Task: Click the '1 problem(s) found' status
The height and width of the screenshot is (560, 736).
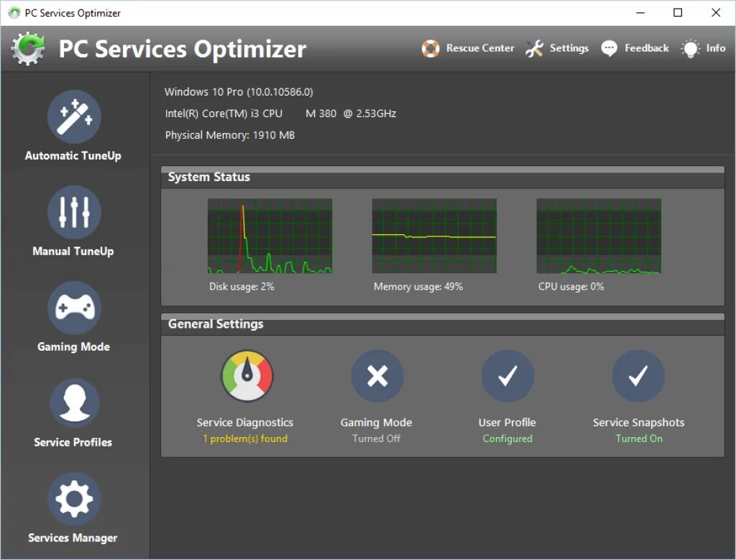Action: (x=245, y=439)
